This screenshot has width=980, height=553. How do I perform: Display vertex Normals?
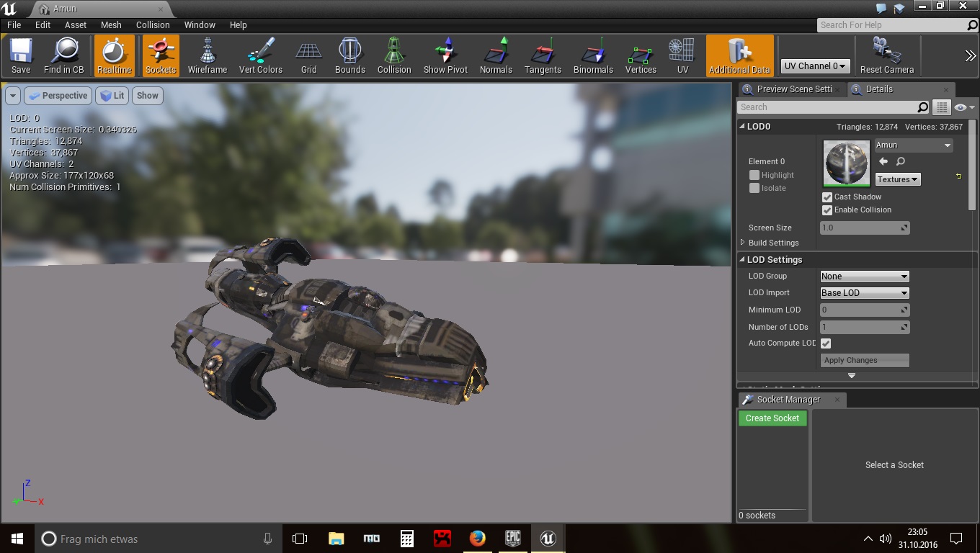496,55
